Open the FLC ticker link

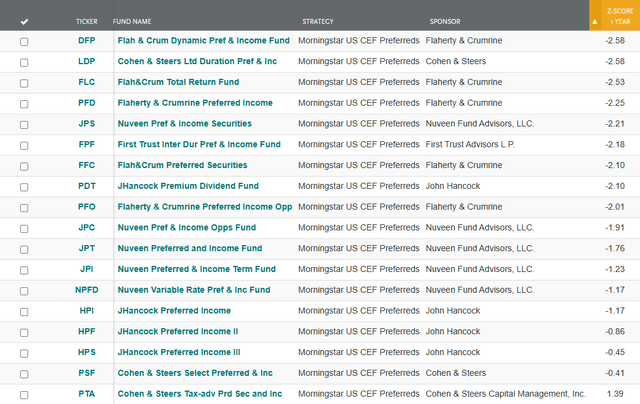coord(87,82)
